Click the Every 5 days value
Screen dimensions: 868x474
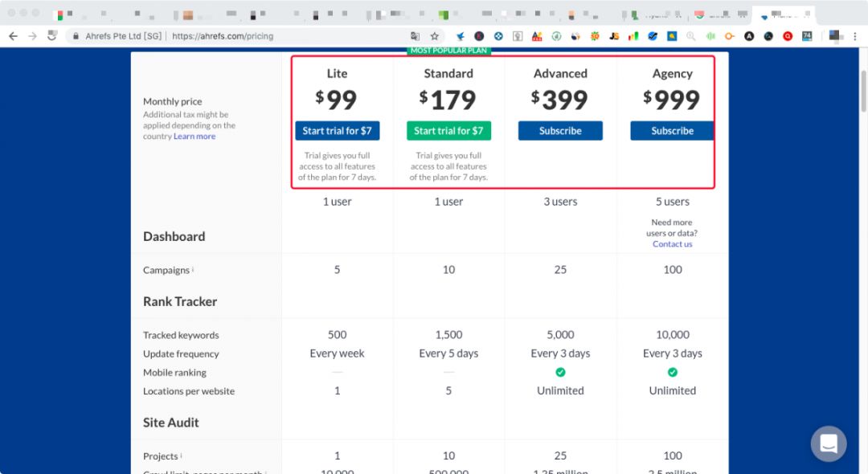coord(448,353)
